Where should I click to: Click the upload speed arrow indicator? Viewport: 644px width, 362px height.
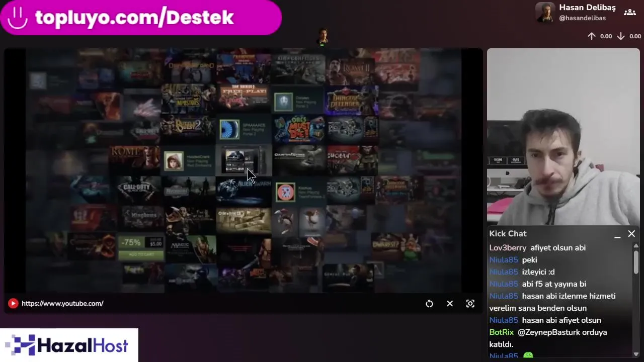point(592,36)
